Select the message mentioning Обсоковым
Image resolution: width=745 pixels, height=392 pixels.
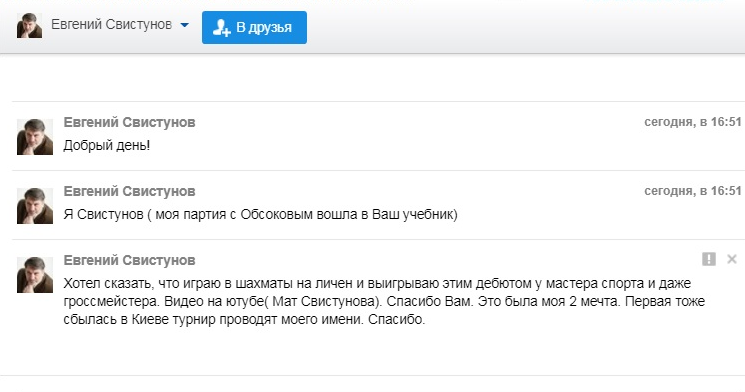coord(260,215)
